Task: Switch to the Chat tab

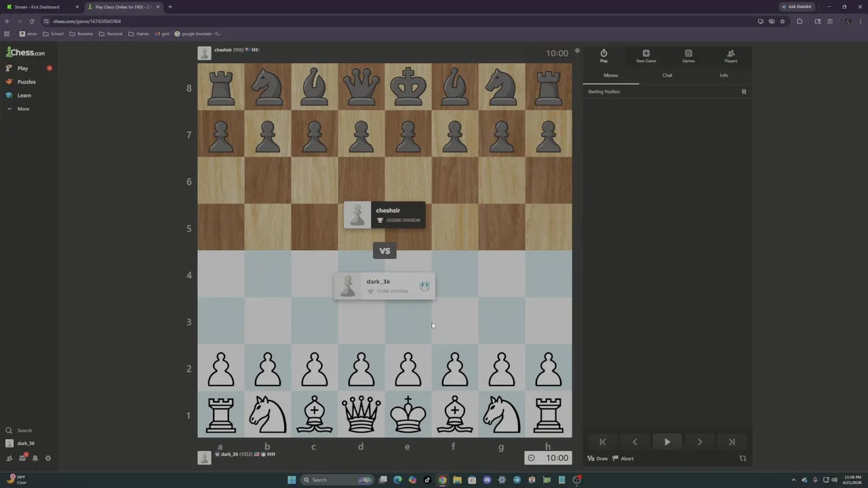Action: tap(667, 75)
